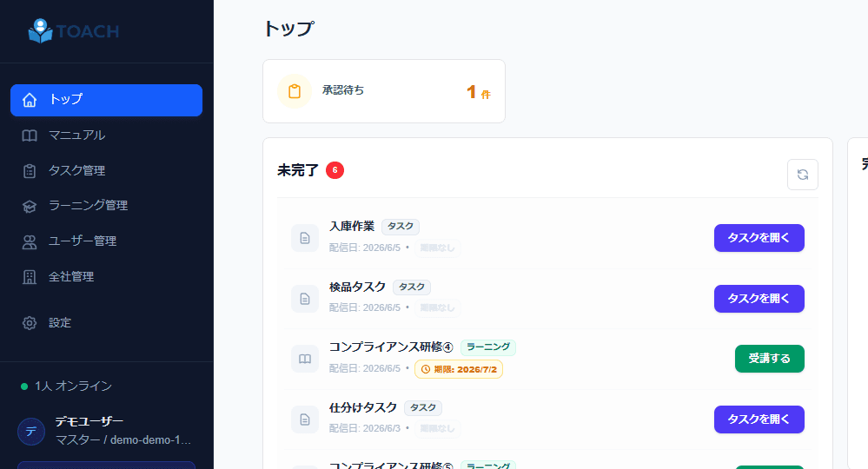
Task: Click 期限なし badge under 入庫作業
Action: click(x=437, y=248)
